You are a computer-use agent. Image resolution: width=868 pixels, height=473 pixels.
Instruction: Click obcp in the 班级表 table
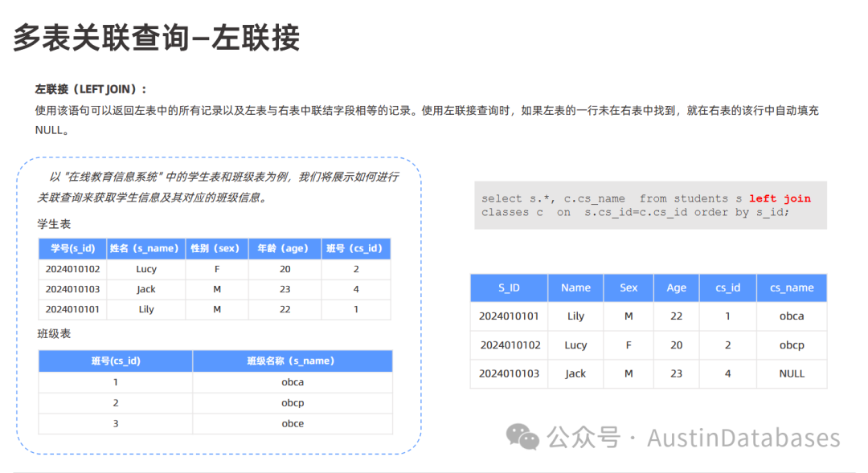[293, 403]
